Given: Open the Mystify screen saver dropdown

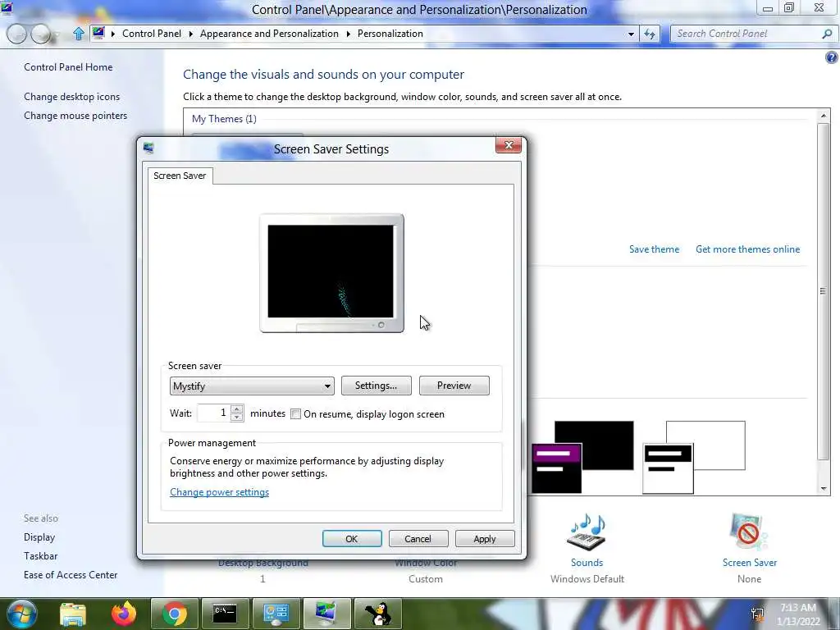Looking at the screenshot, I should coord(252,386).
